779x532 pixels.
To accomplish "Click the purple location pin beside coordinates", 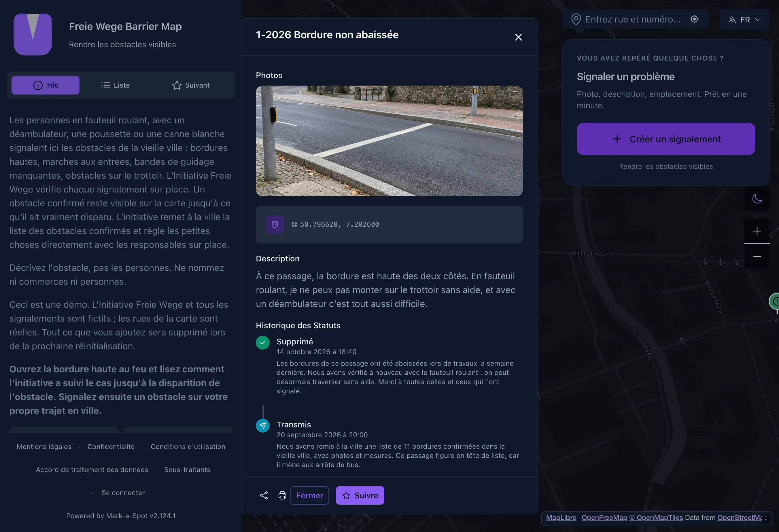I will 275,224.
